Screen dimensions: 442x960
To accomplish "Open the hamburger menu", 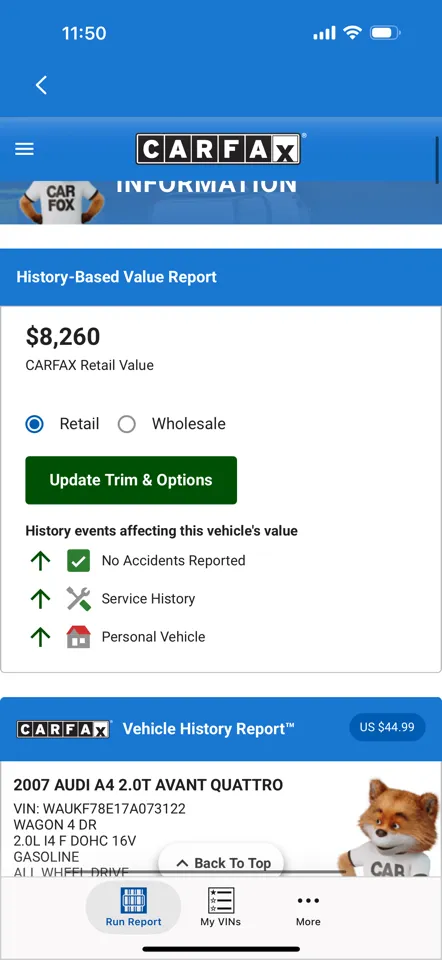I will pos(24,149).
